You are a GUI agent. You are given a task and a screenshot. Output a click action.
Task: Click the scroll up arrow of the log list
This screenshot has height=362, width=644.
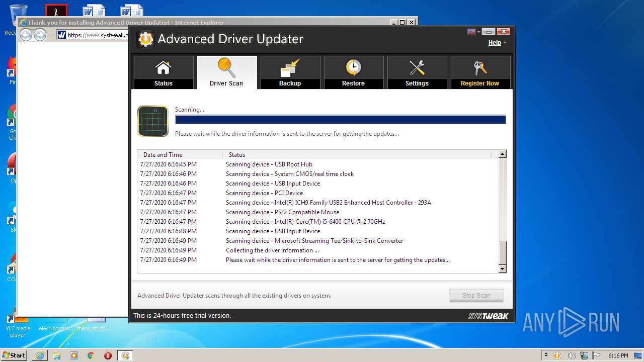coord(502,154)
